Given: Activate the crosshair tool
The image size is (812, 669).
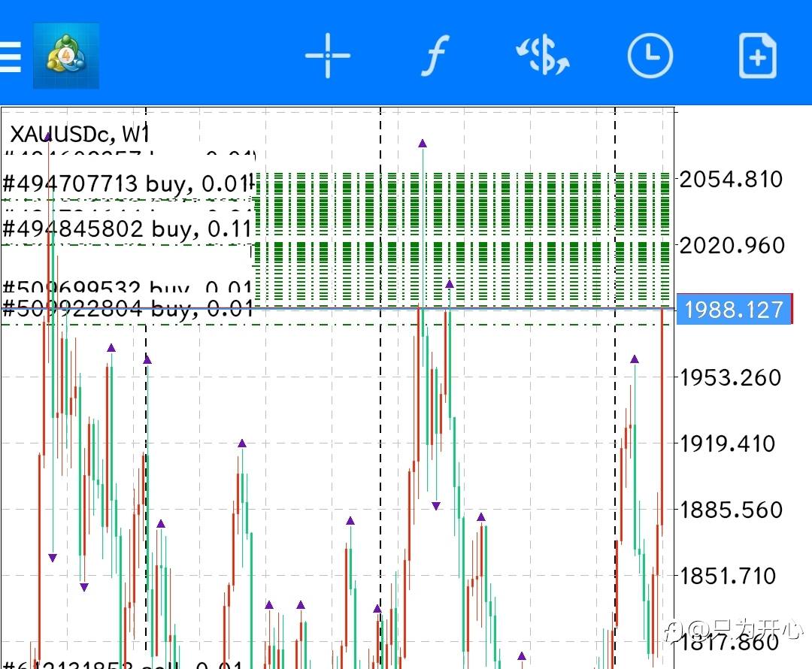Looking at the screenshot, I should pos(327,56).
